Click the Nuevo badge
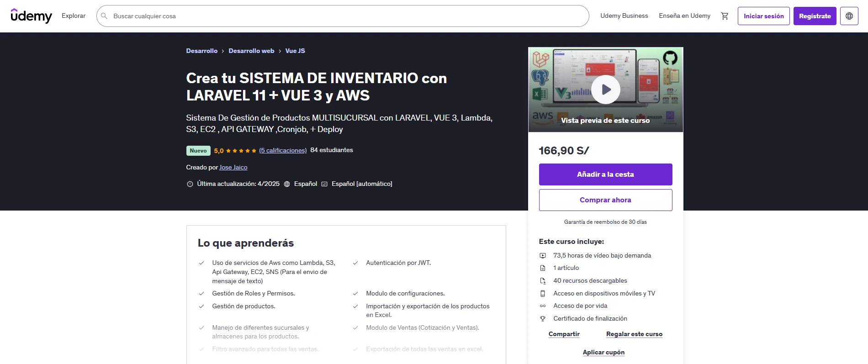868x364 pixels. point(198,151)
